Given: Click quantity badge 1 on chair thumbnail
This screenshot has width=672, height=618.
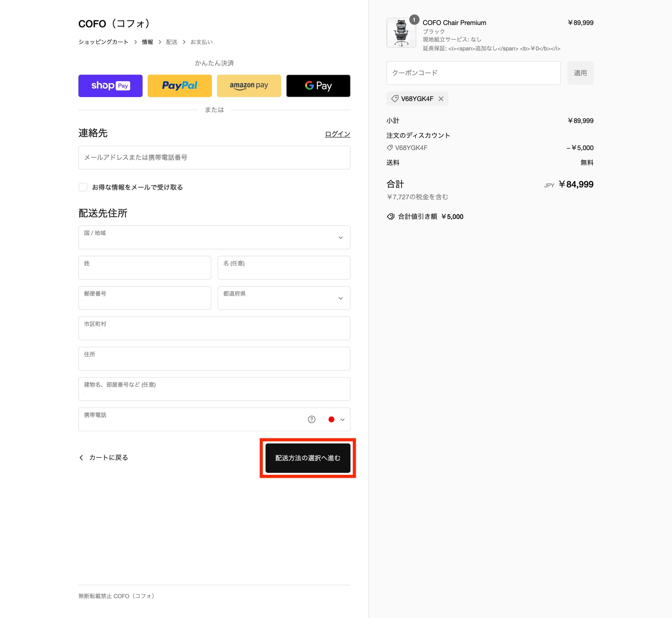Looking at the screenshot, I should point(414,20).
